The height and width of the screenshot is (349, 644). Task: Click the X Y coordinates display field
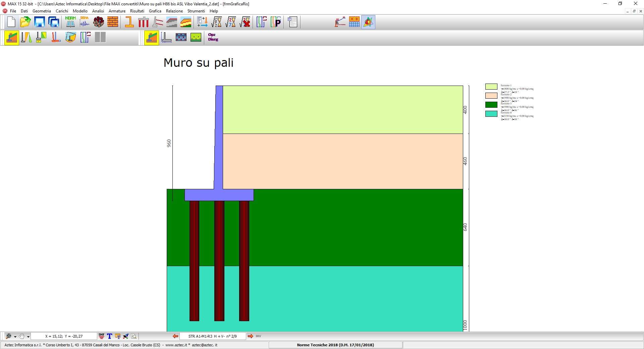click(x=64, y=336)
